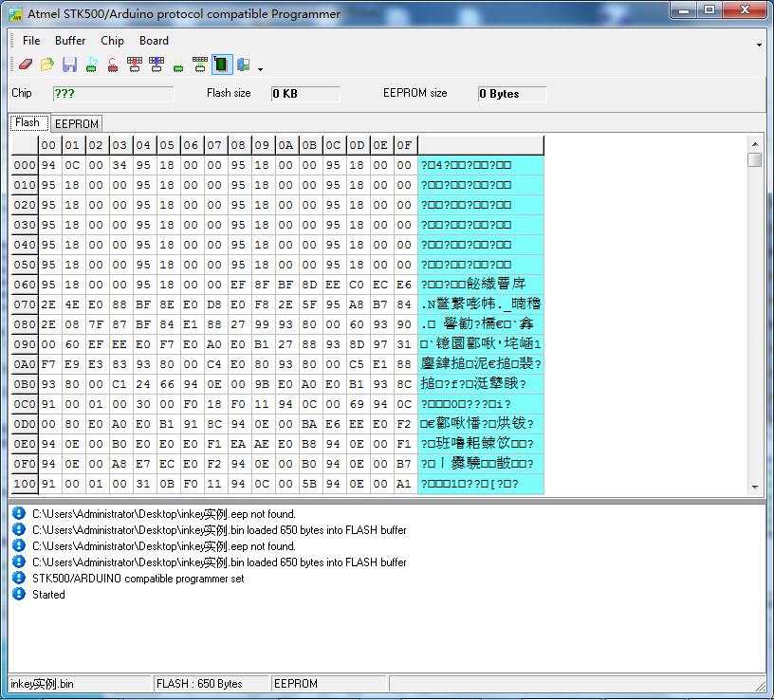Click byte 34 in row 000
Screen dimensions: 774x700
(120, 165)
